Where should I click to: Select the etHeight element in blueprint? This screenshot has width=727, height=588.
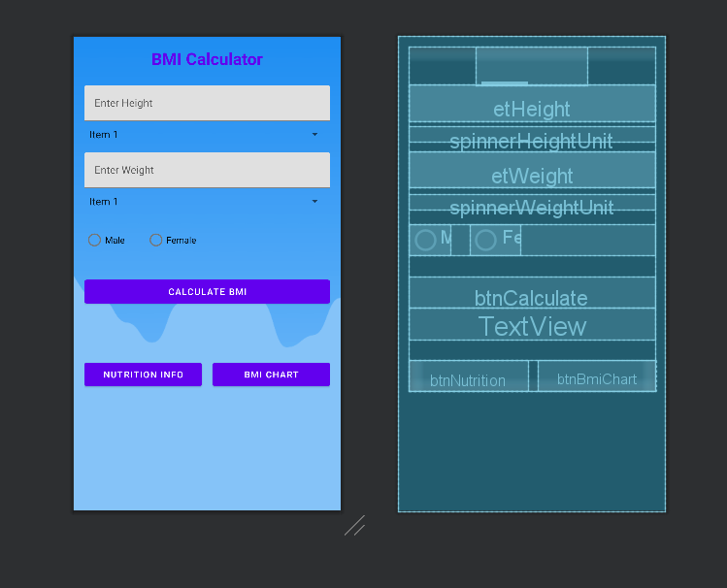click(x=531, y=107)
